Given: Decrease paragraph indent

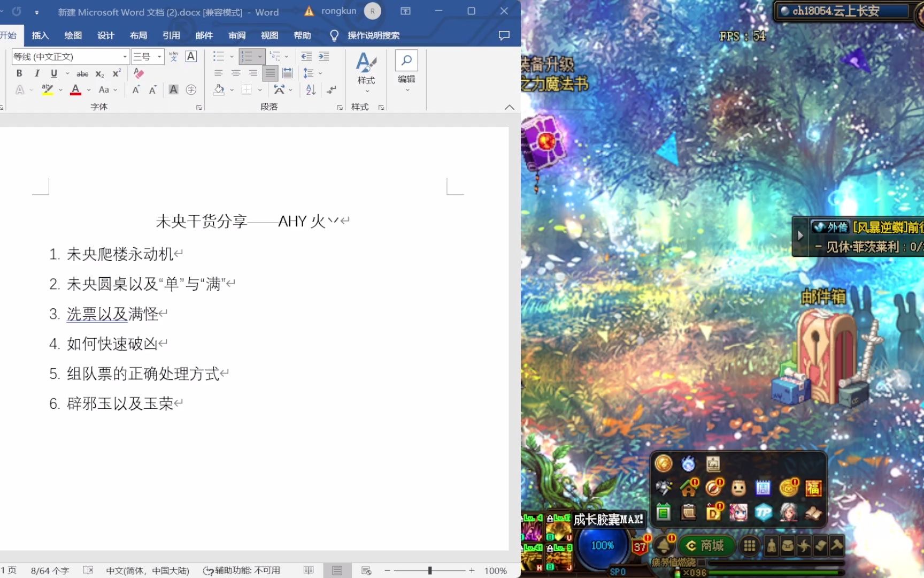Looking at the screenshot, I should pyautogui.click(x=306, y=56).
